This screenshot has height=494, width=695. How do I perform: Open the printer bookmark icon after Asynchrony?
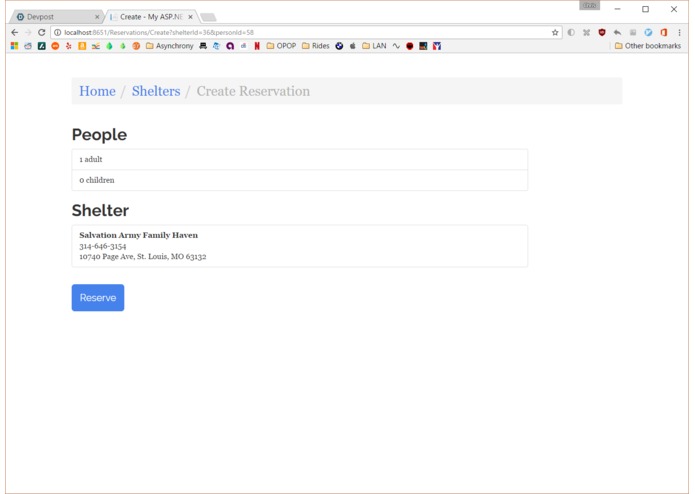pyautogui.click(x=203, y=46)
